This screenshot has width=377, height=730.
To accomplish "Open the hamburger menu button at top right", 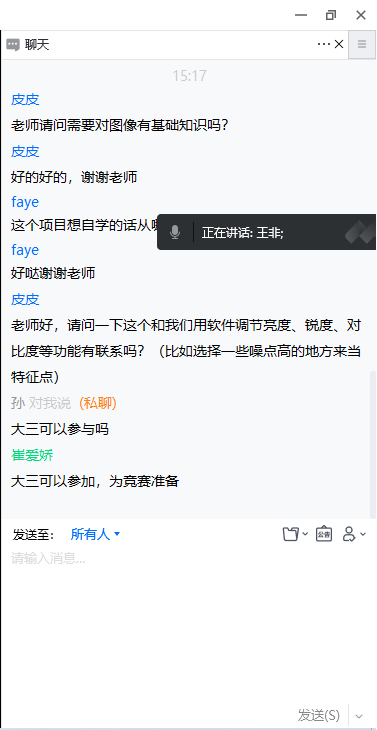I will point(362,45).
